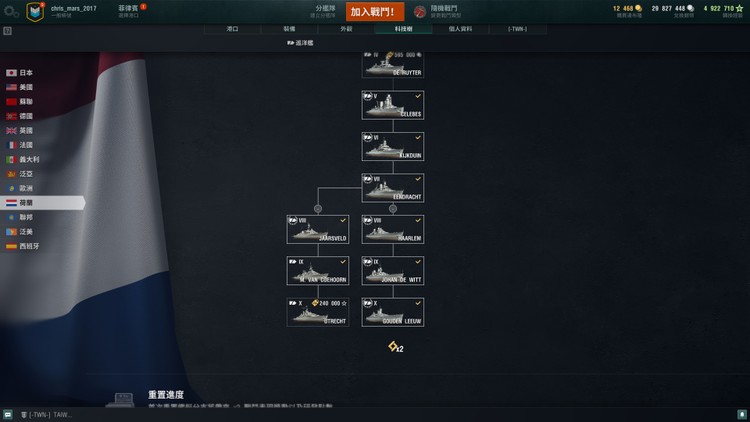
Task: Open the chat icon in bottom bar
Action: [x=8, y=415]
